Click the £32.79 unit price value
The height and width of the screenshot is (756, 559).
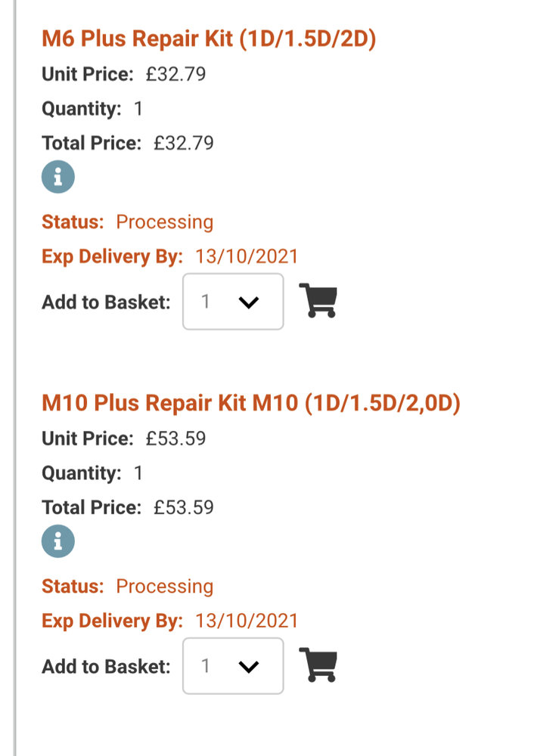pyautogui.click(x=175, y=74)
